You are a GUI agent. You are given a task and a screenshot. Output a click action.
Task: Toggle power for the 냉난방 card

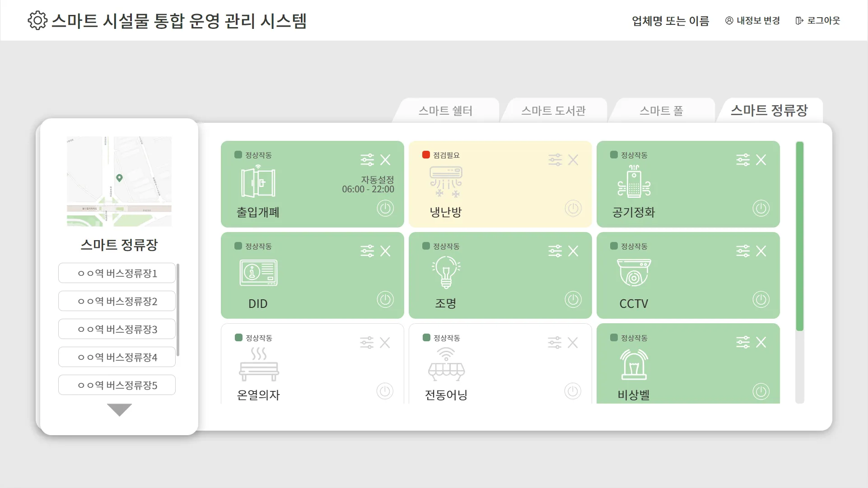tap(573, 209)
